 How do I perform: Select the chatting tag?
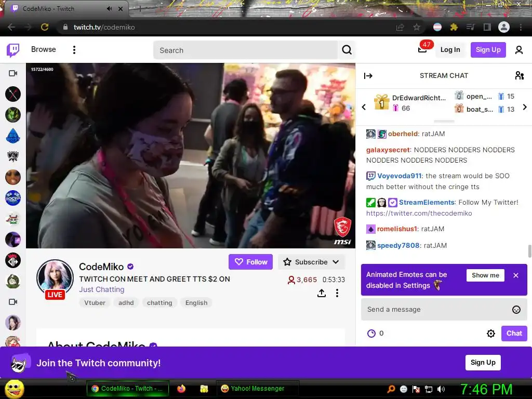[159, 303]
